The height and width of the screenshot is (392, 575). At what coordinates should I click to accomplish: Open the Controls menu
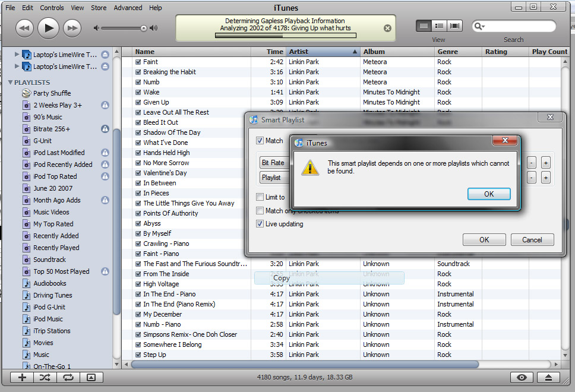pyautogui.click(x=52, y=8)
